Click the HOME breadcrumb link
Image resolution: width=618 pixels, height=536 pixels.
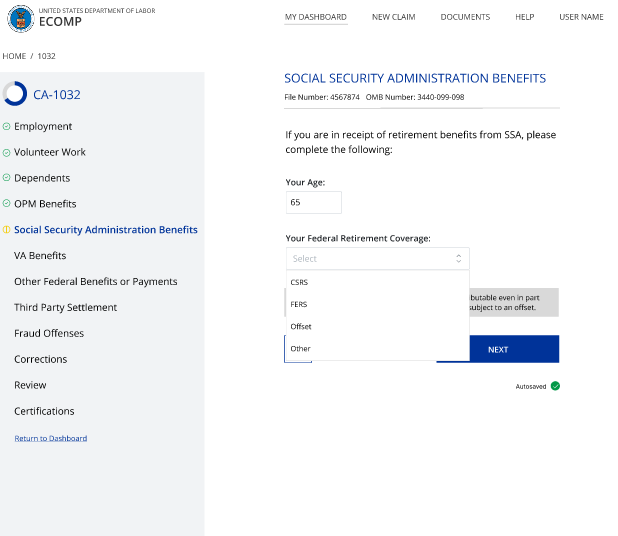point(14,56)
